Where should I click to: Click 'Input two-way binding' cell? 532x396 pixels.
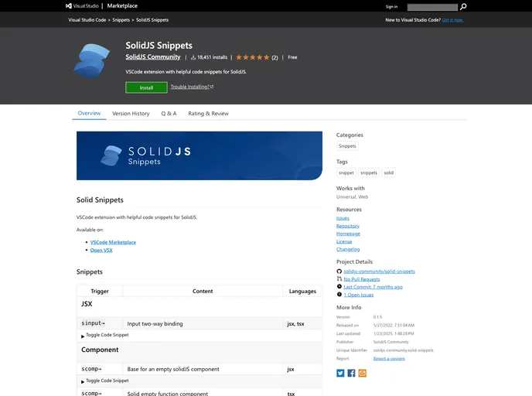(203, 323)
